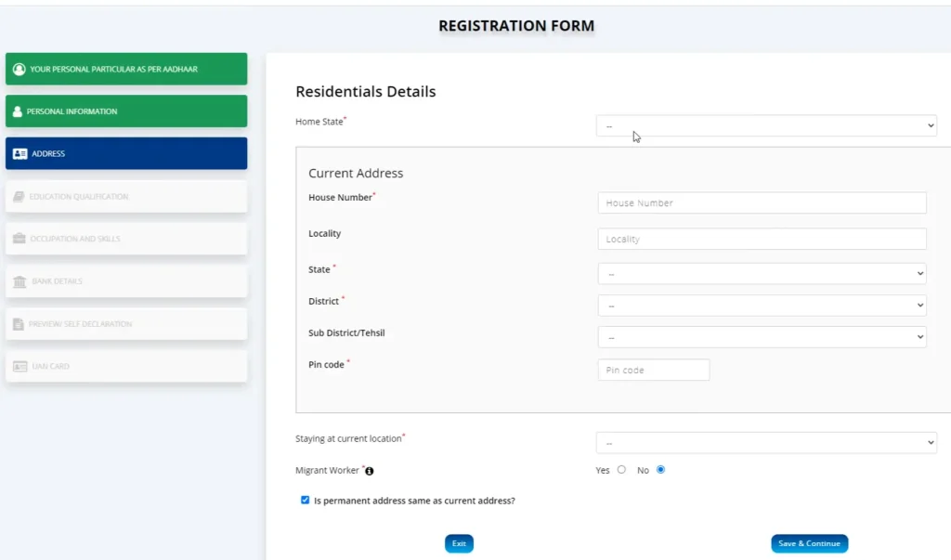Click the UAN Card icon
This screenshot has width=951, height=560.
click(20, 366)
